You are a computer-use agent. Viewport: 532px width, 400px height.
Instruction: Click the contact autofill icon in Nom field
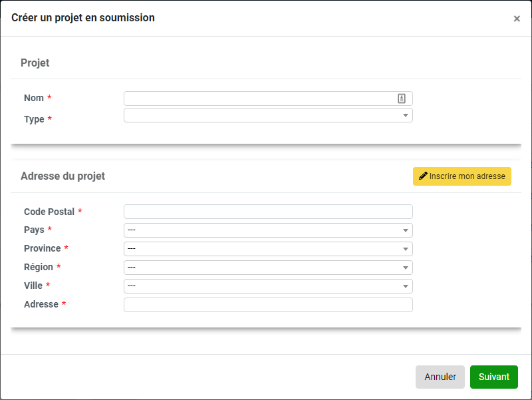click(402, 99)
